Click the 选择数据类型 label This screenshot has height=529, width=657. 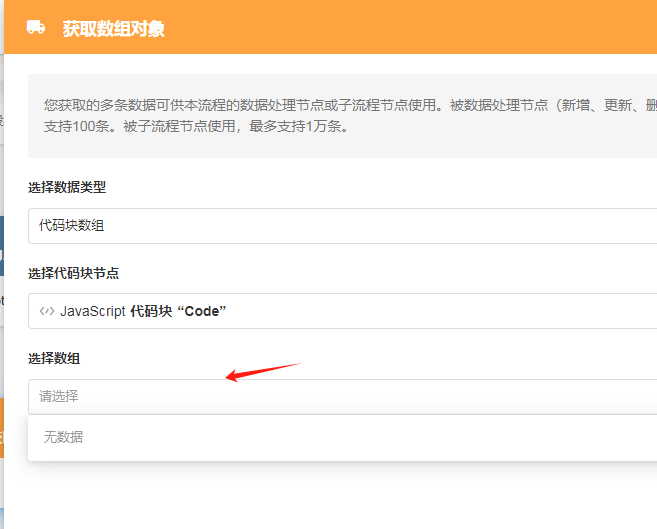tap(67, 187)
